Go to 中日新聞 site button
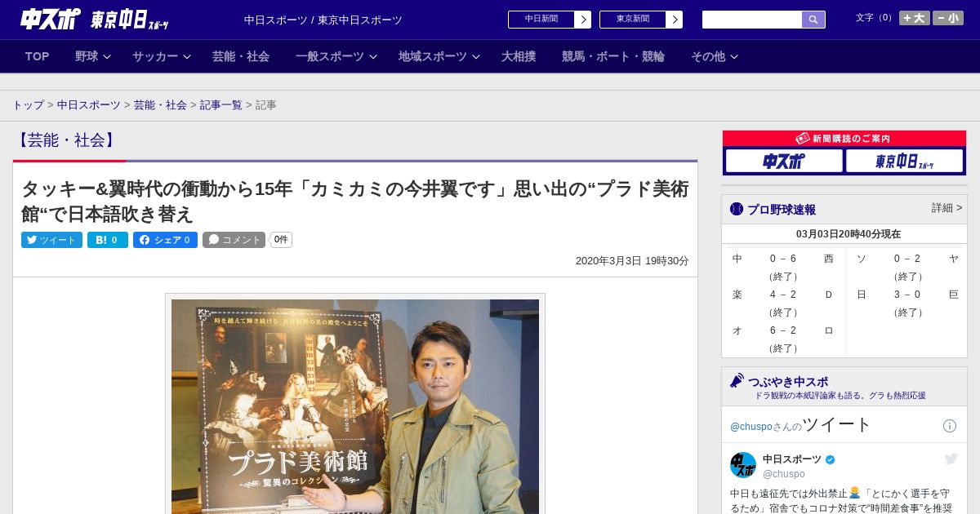The width and height of the screenshot is (980, 514). [x=541, y=20]
